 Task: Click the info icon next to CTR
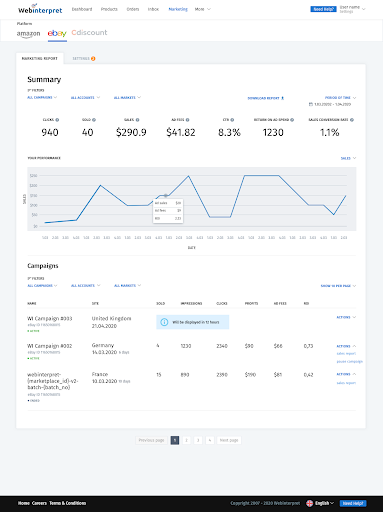pyautogui.click(x=232, y=120)
